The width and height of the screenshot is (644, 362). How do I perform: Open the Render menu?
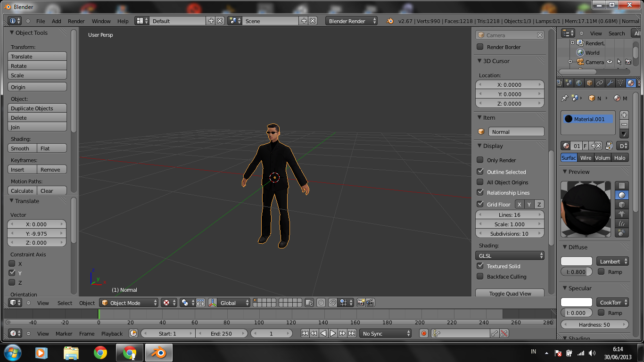coord(76,21)
